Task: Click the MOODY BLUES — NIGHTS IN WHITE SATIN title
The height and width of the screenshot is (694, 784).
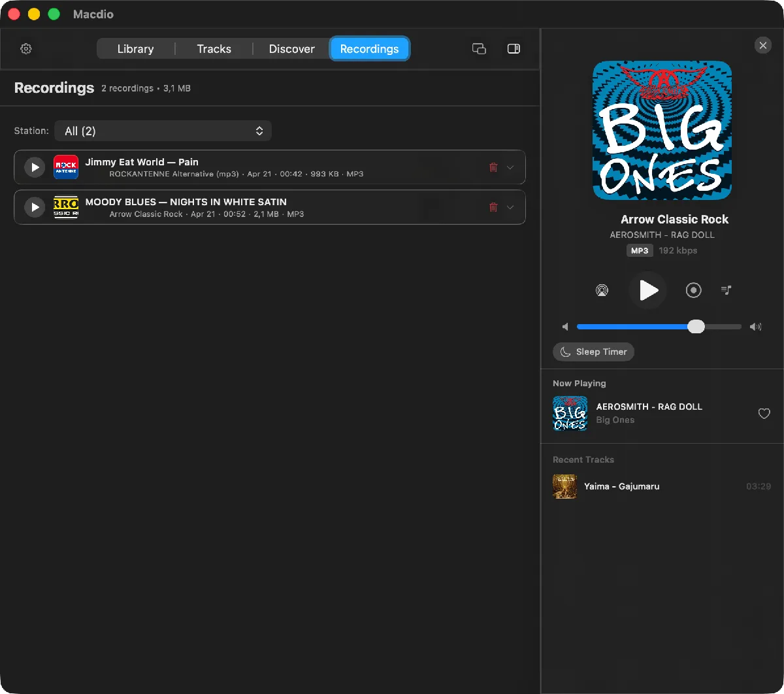Action: coord(186,202)
